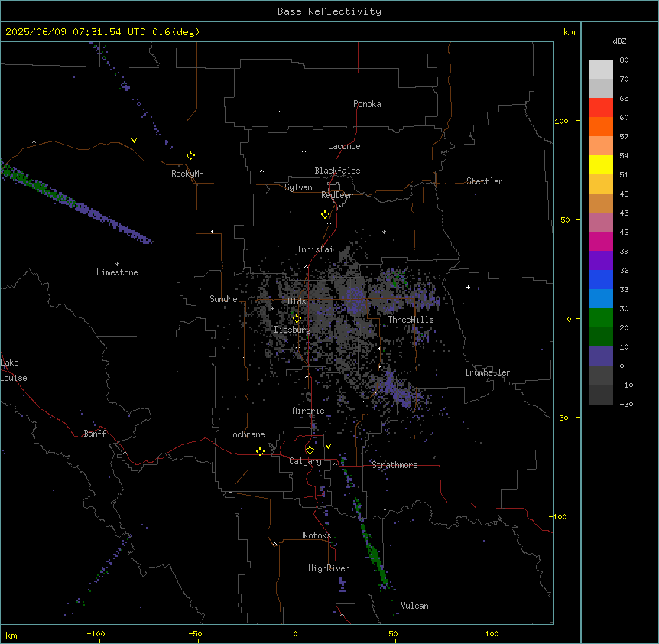Viewport: 659px width, 644px height.
Task: Click the km unit label at bottom left
Action: [11, 635]
